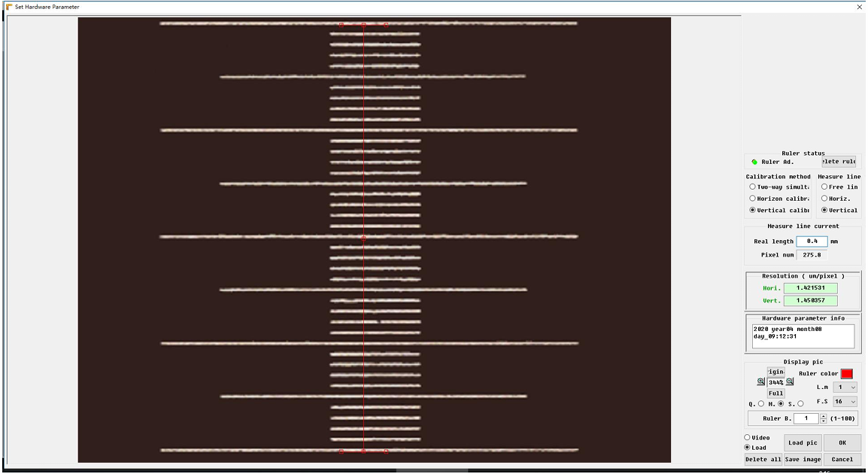The height and width of the screenshot is (474, 868).
Task: Click the Full display size button
Action: 776,393
